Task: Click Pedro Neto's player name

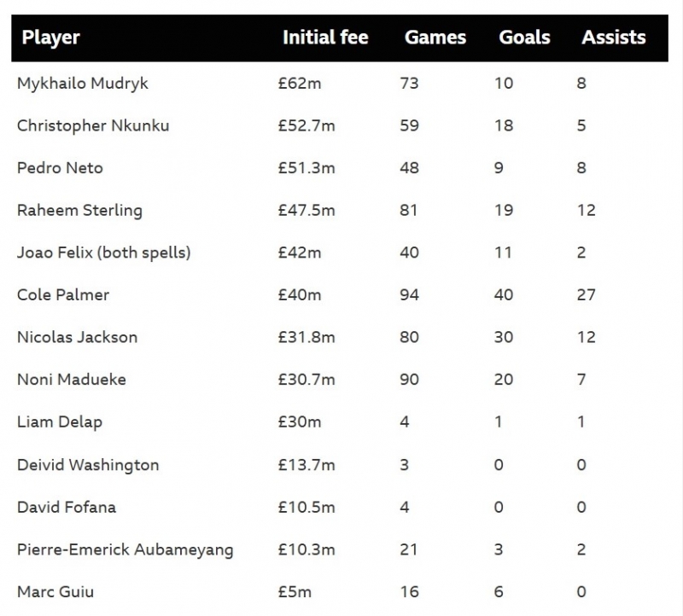Action: point(60,168)
